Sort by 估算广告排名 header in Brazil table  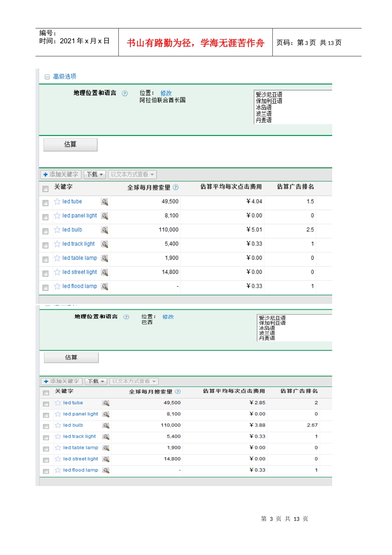coord(299,391)
